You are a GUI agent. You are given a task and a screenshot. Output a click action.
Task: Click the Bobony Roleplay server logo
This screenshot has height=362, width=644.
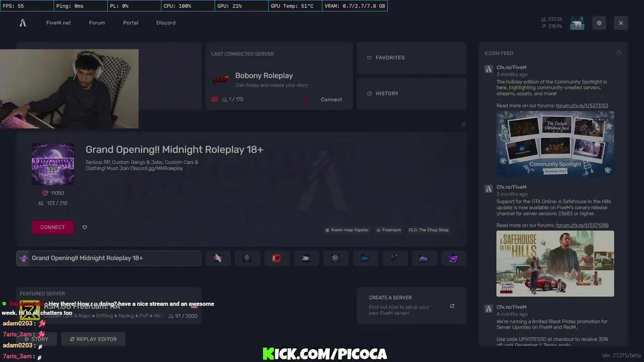pyautogui.click(x=220, y=79)
